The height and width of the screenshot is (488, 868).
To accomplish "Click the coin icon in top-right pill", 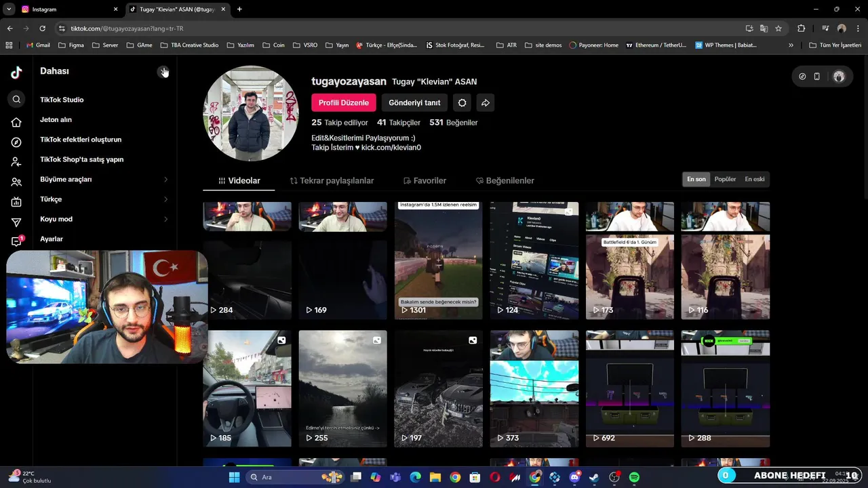I will tap(802, 77).
